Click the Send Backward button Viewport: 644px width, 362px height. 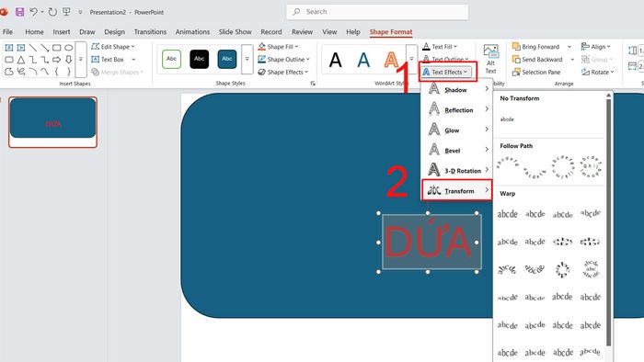(537, 60)
